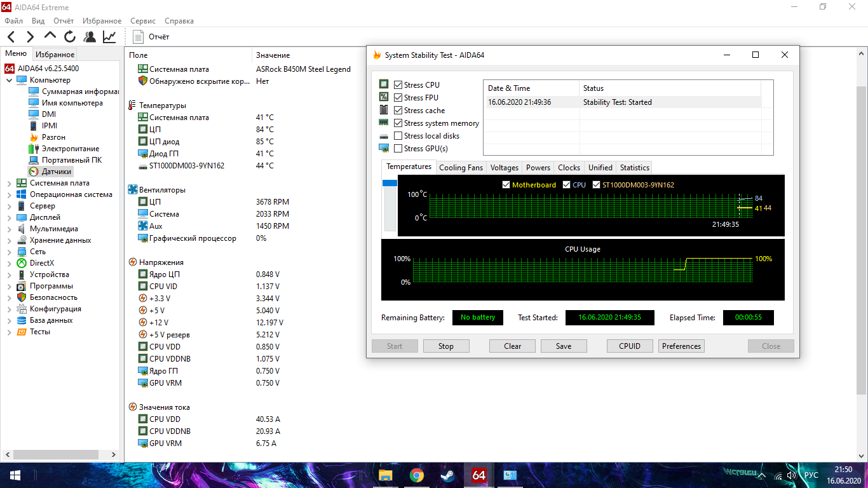The width and height of the screenshot is (868, 488).
Task: Select the Разгон flame item
Action: [x=47, y=137]
